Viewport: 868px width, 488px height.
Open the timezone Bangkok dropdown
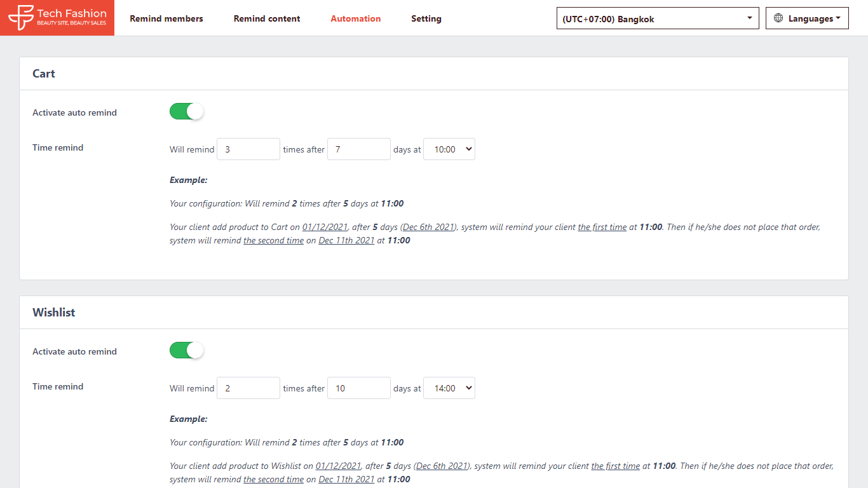click(x=657, y=18)
